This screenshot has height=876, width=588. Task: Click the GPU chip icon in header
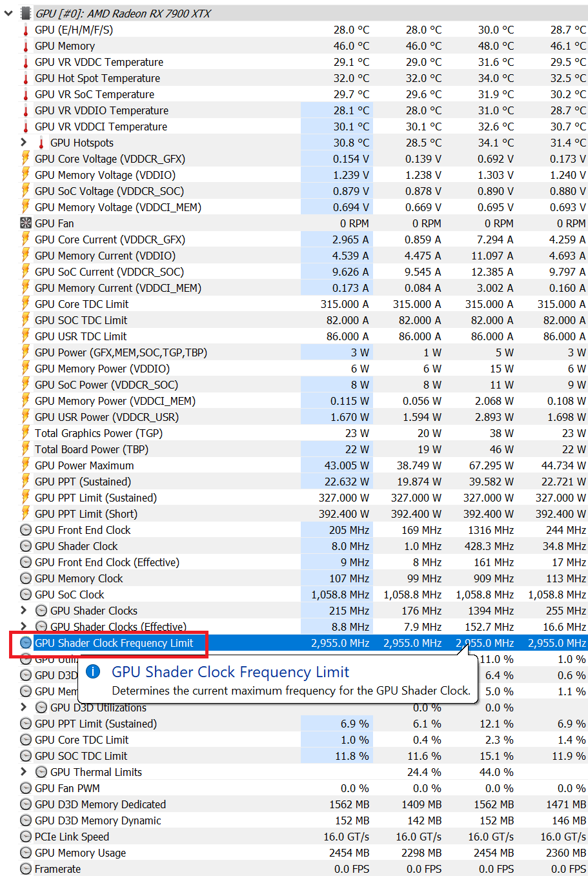[26, 13]
